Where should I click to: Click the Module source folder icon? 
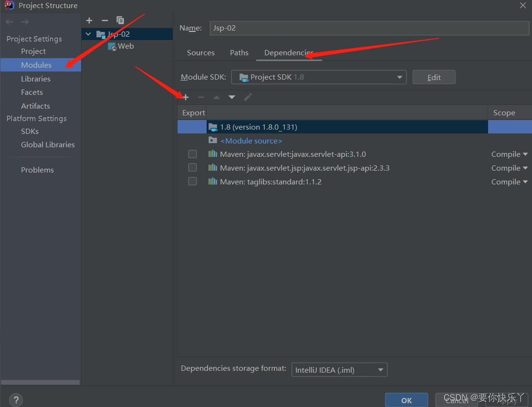pyautogui.click(x=213, y=140)
